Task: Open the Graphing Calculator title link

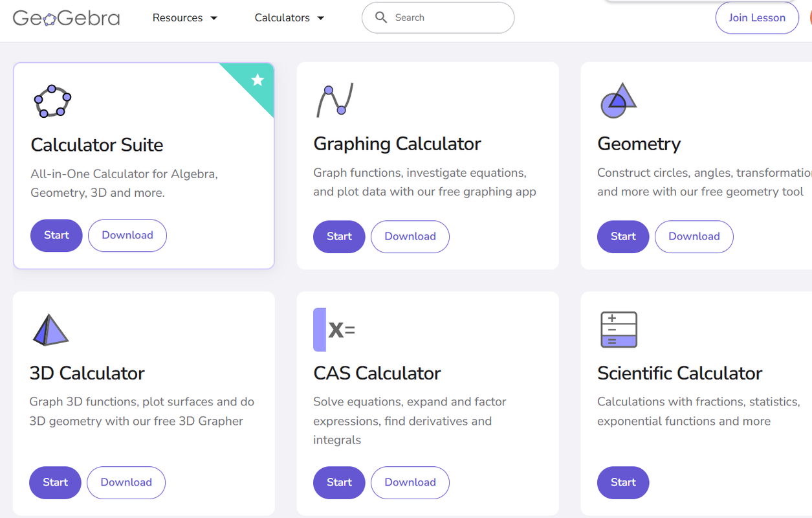Action: pyautogui.click(x=397, y=144)
